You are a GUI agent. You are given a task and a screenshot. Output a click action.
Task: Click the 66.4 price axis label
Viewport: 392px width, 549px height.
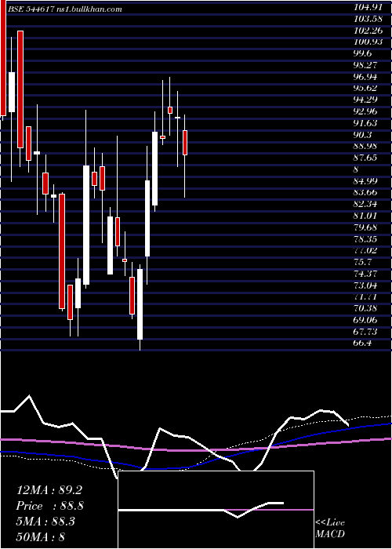click(362, 344)
